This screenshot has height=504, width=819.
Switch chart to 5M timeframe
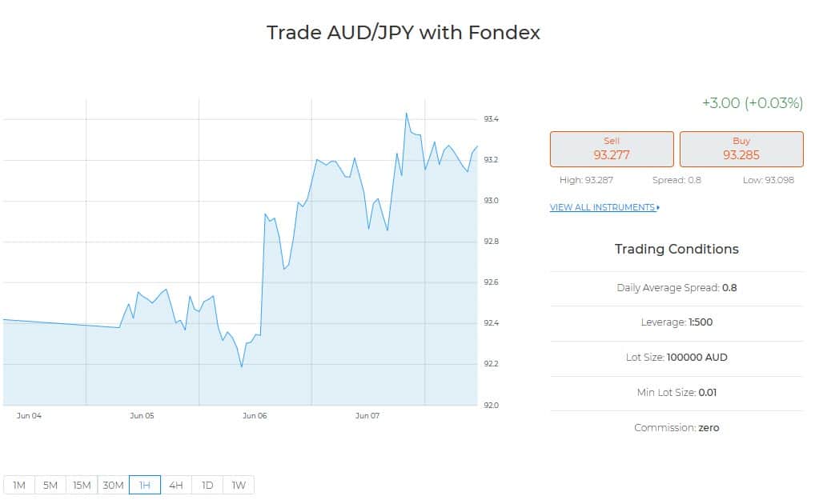click(50, 486)
